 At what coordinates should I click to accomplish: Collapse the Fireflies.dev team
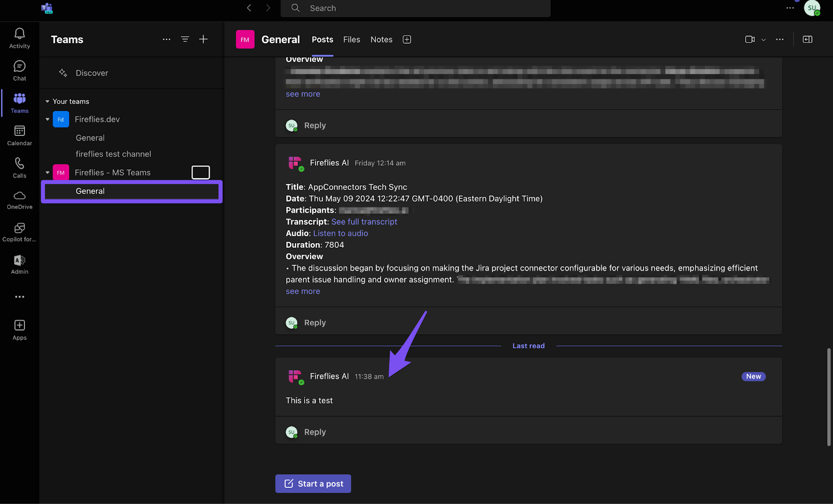(x=47, y=119)
